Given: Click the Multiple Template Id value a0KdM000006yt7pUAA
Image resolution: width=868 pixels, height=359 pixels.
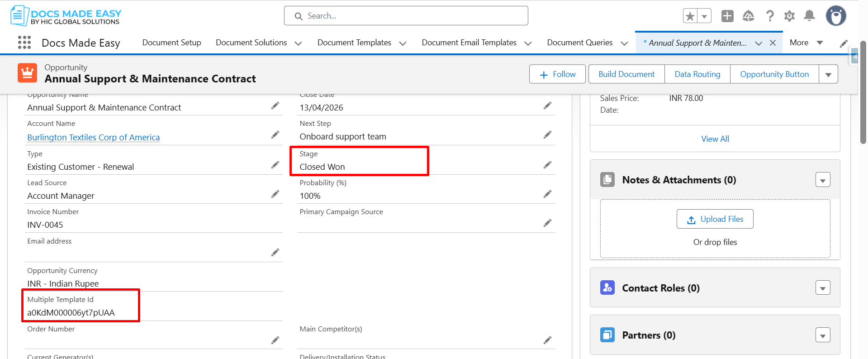Looking at the screenshot, I should (x=71, y=313).
